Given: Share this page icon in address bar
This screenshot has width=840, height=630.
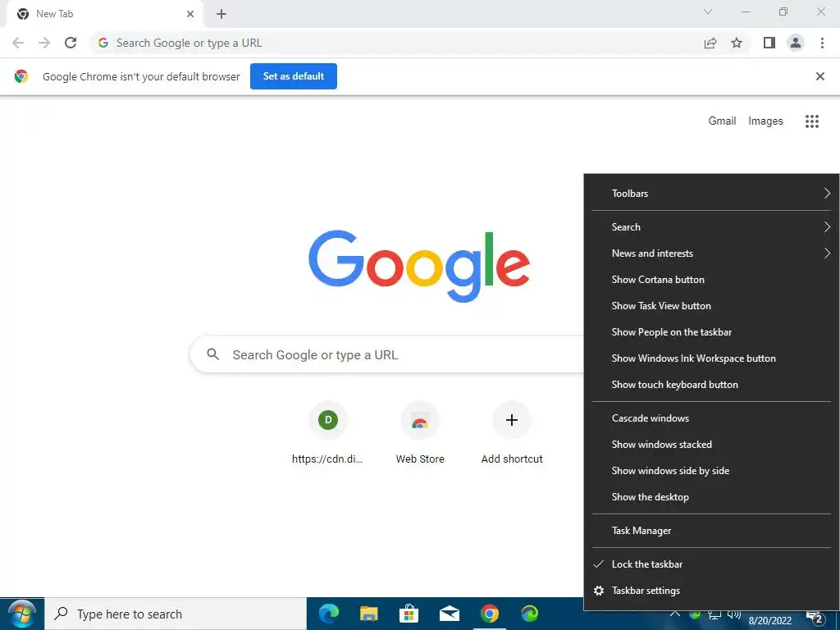Looking at the screenshot, I should point(710,43).
